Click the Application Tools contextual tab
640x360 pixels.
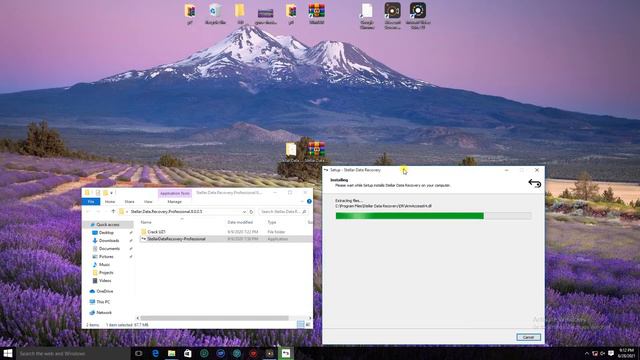[x=174, y=193]
